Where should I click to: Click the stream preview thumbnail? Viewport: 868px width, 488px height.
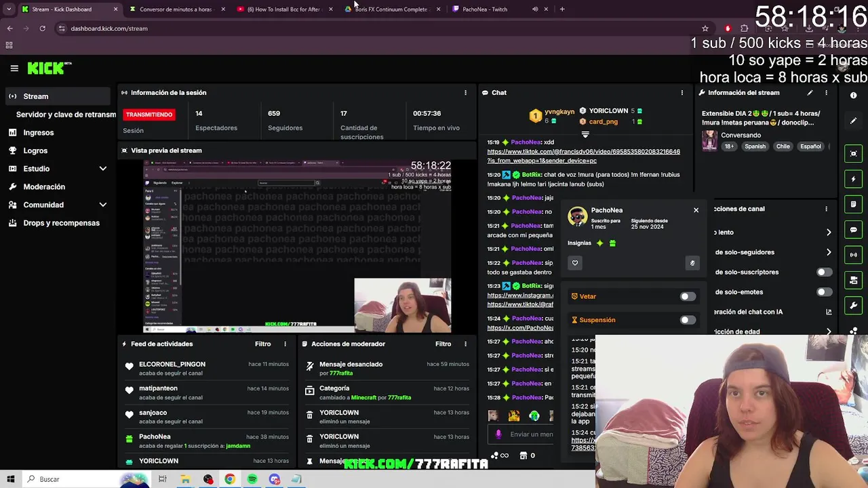tap(298, 247)
